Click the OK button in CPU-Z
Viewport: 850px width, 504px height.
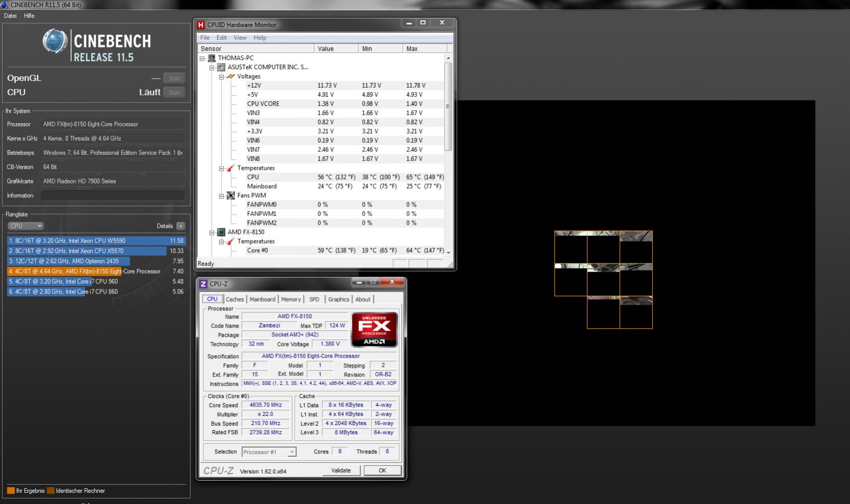(x=382, y=470)
